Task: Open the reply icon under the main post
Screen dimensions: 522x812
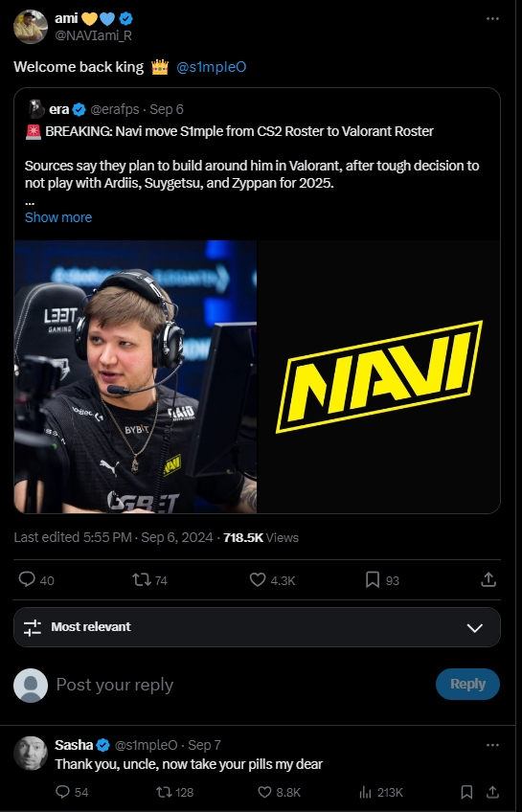Action: pyautogui.click(x=27, y=579)
